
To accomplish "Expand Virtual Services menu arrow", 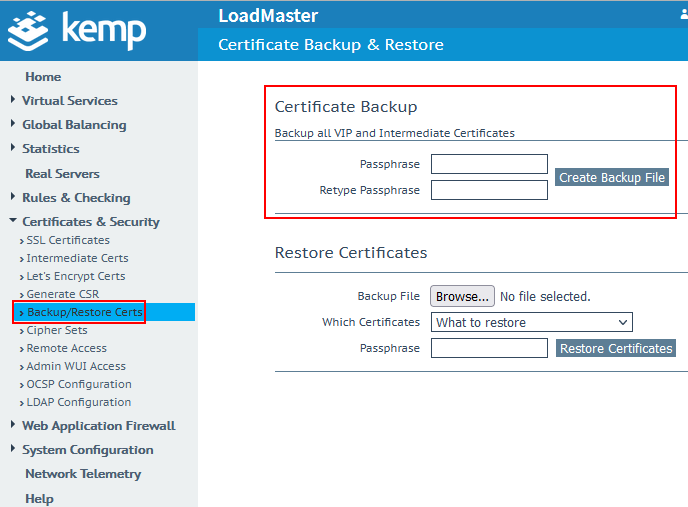I will pyautogui.click(x=13, y=100).
